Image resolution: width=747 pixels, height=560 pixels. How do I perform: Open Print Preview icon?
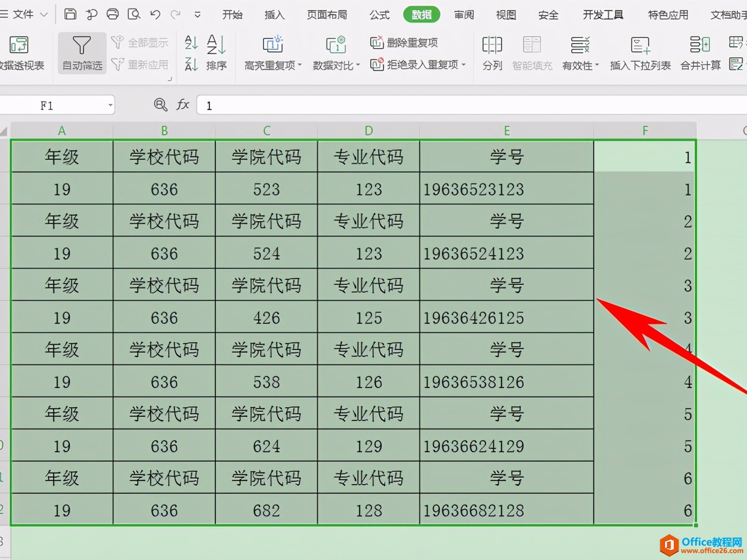(x=134, y=14)
